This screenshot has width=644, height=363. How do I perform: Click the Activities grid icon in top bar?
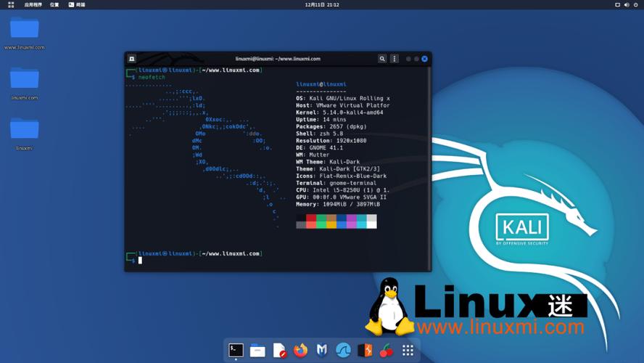[11, 4]
